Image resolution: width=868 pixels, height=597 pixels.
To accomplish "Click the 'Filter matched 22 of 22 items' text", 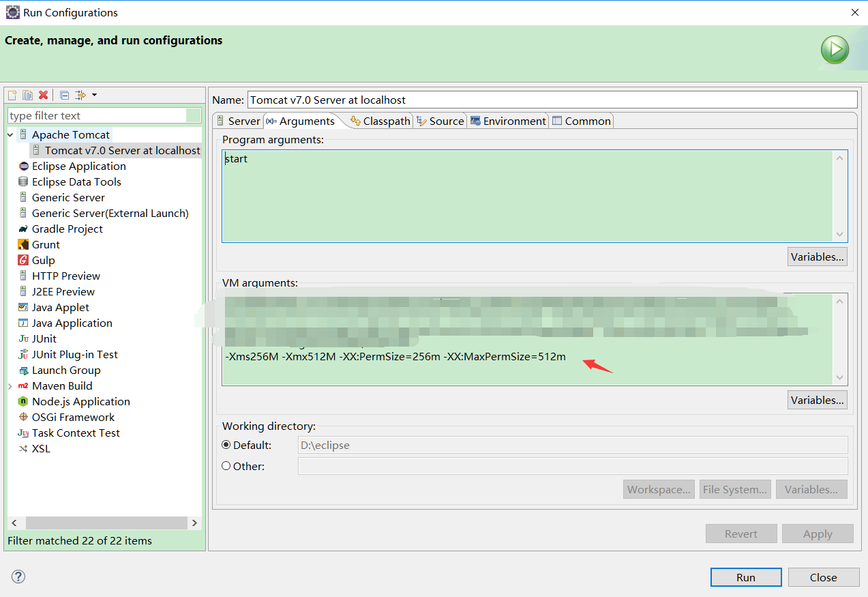I will [x=80, y=541].
